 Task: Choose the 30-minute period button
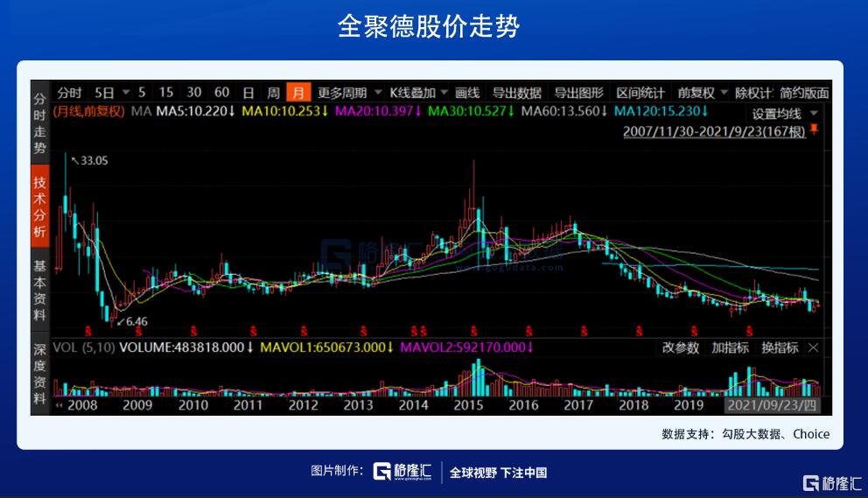(x=193, y=92)
